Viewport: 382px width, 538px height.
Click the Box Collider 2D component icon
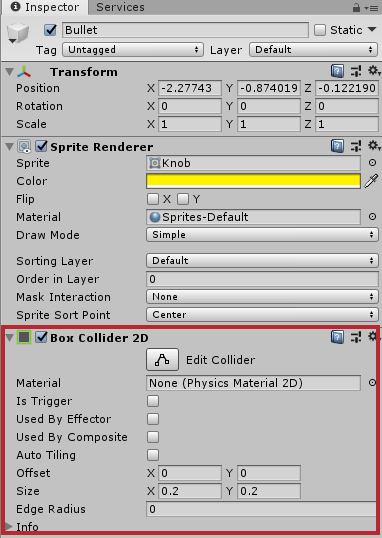(24, 337)
